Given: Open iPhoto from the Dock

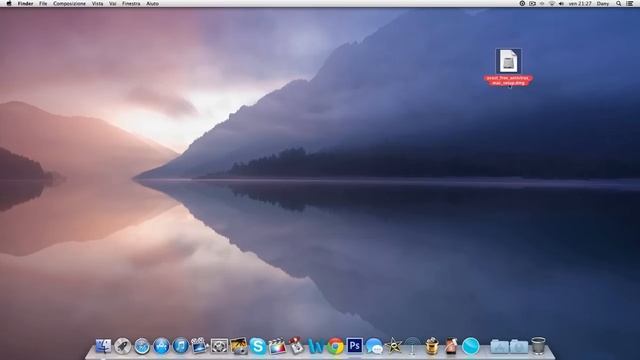Looking at the screenshot, I should (238, 346).
